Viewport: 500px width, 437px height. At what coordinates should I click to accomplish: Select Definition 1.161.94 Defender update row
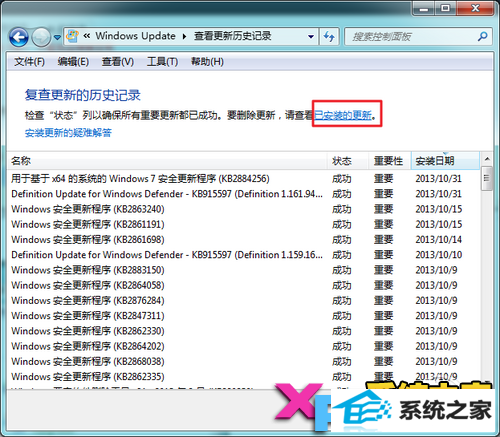click(243, 194)
